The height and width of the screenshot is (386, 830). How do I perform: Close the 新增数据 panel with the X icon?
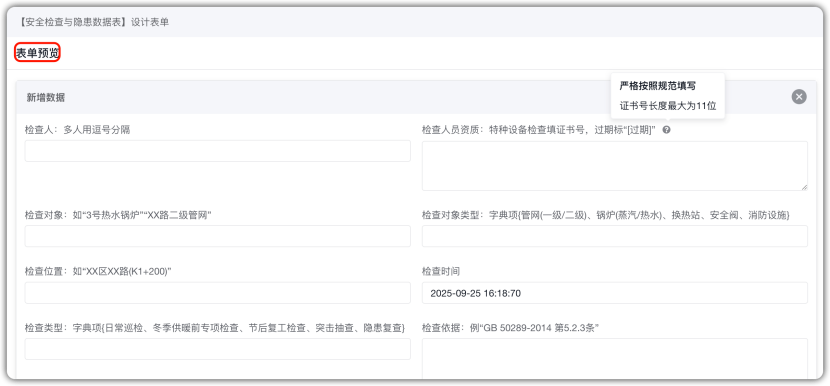[x=799, y=96]
